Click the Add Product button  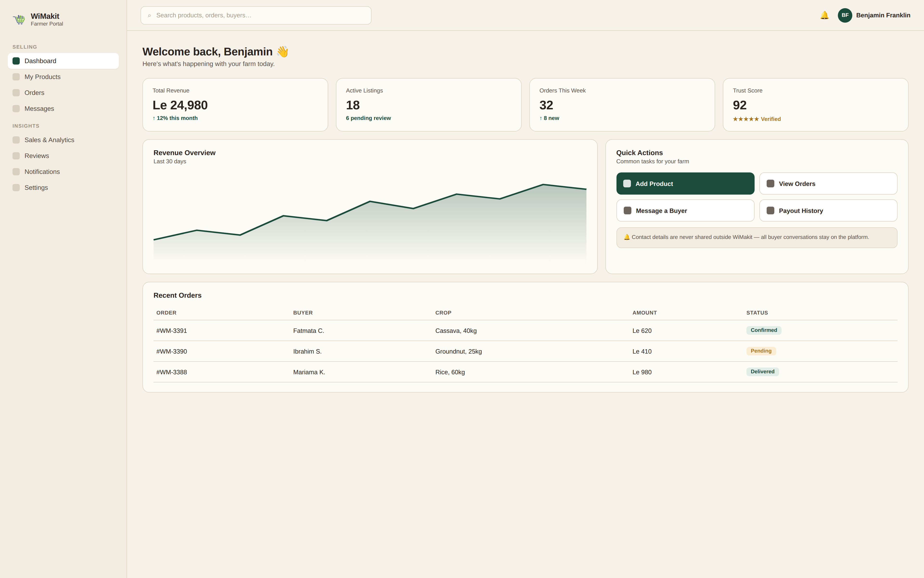pos(685,184)
